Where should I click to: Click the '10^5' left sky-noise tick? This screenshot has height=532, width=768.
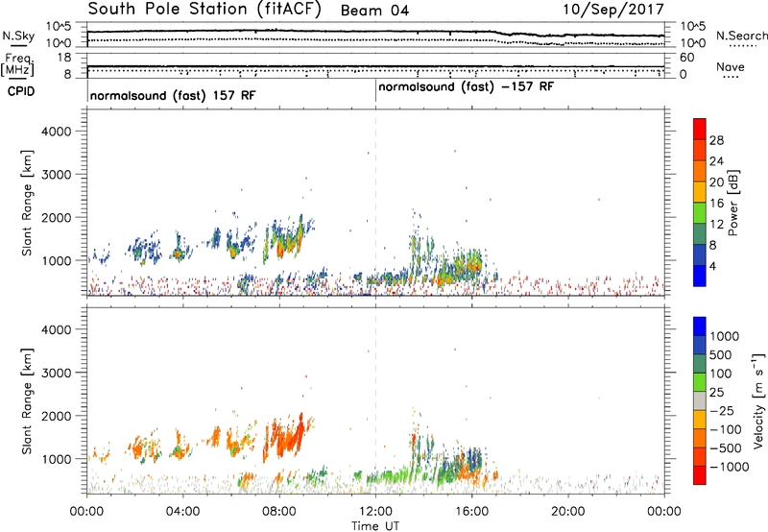tap(59, 27)
